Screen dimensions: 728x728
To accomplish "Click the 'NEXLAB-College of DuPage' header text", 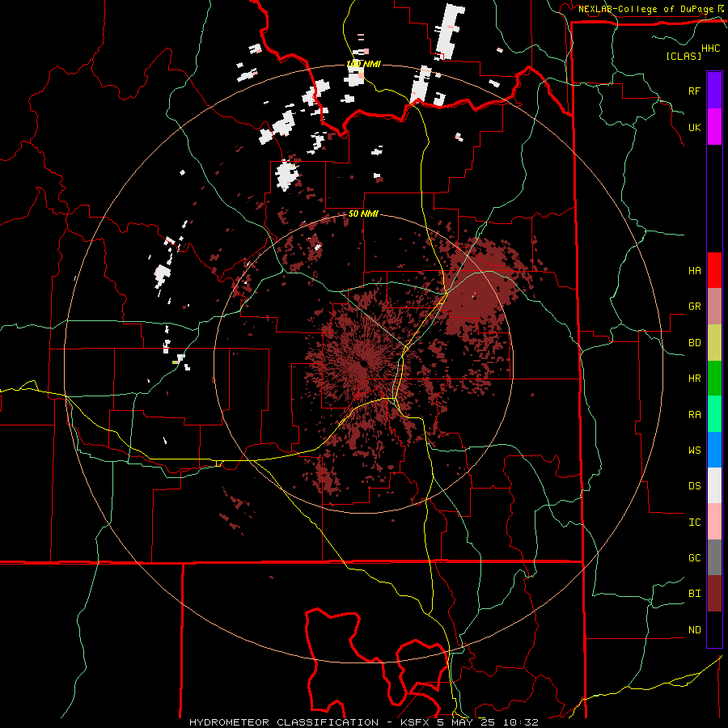I will point(645,9).
